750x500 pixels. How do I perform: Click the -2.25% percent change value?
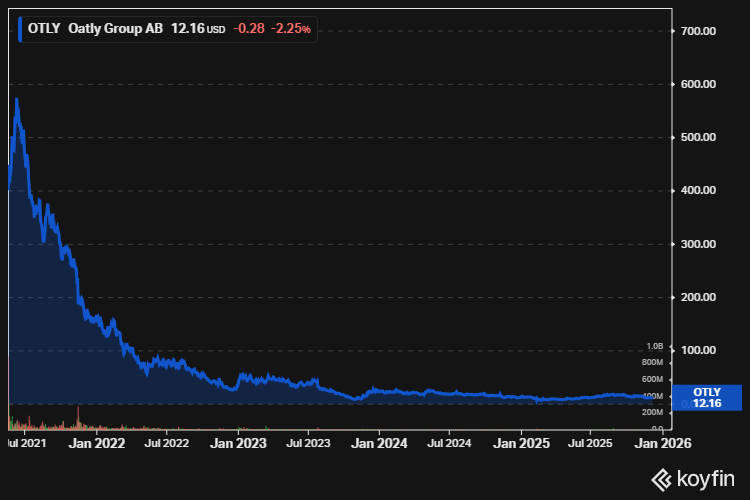pos(291,30)
